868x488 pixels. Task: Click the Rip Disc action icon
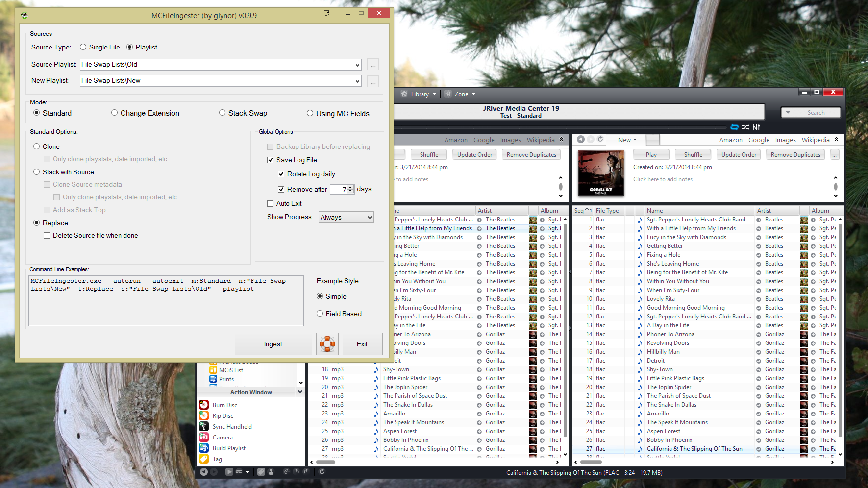pyautogui.click(x=204, y=415)
